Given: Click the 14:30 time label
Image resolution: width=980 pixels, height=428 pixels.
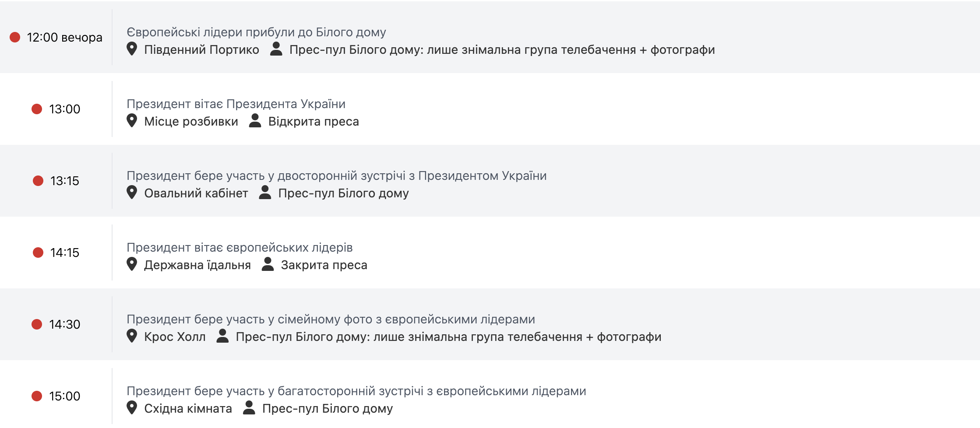Looking at the screenshot, I should coord(65,324).
